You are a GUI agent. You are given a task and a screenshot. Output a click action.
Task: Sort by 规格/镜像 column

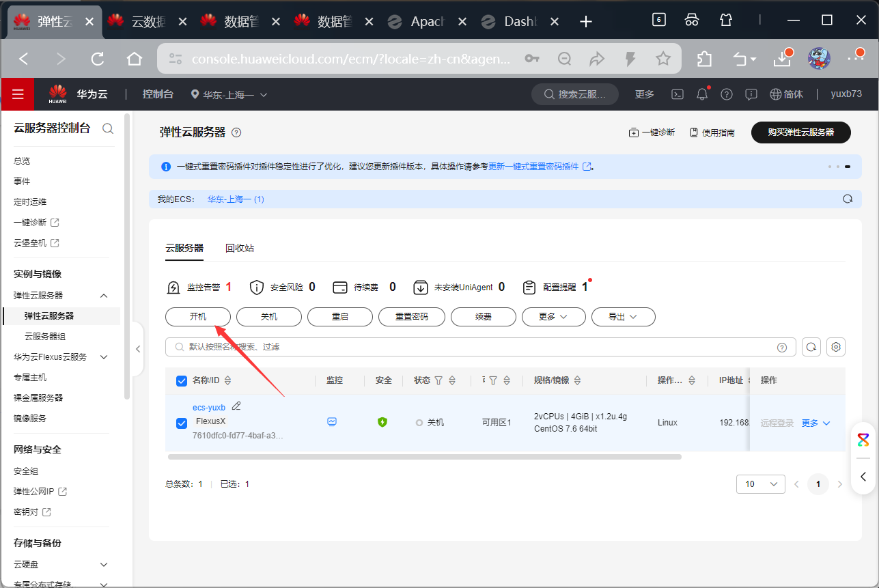tap(577, 380)
